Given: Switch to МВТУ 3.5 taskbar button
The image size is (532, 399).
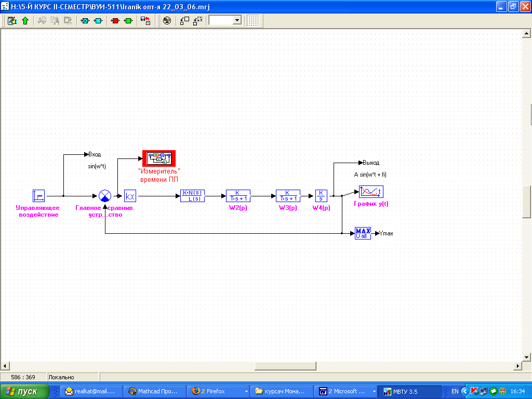Looking at the screenshot, I should tap(409, 392).
